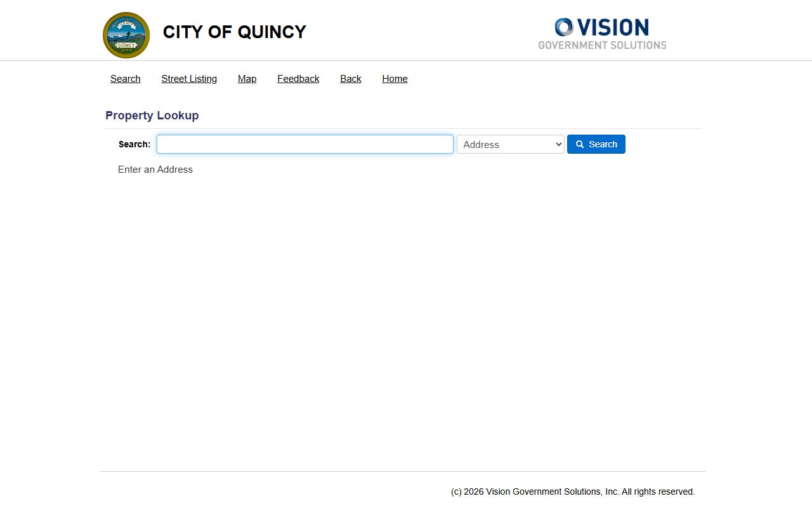Click the copyright notice in the footer
Screen dimensions: 812x508
tap(573, 491)
